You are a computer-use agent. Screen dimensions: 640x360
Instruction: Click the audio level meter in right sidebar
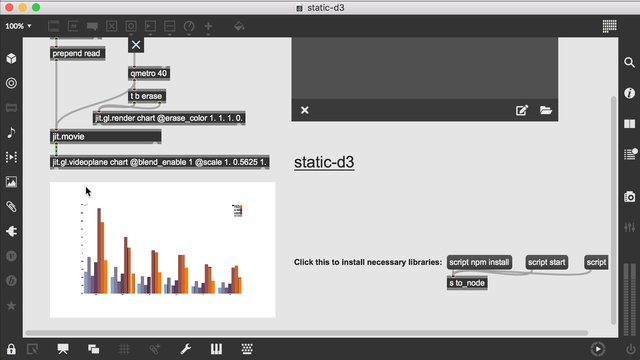point(630,299)
